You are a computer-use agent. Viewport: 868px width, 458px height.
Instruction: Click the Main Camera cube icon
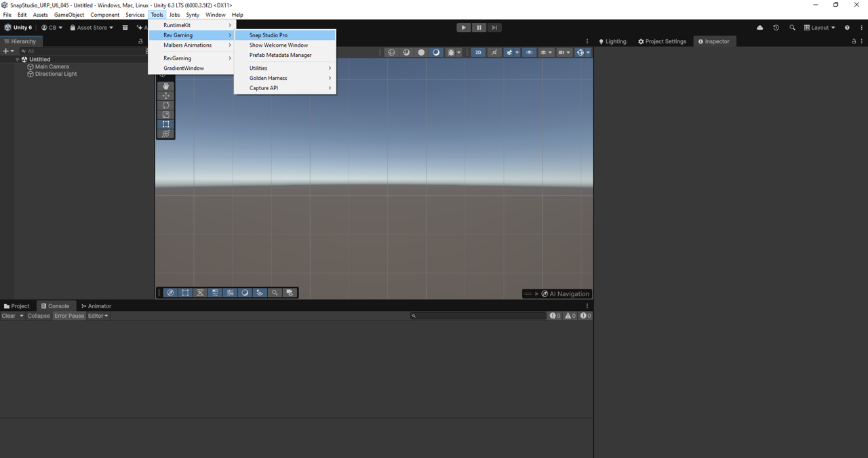click(31, 66)
